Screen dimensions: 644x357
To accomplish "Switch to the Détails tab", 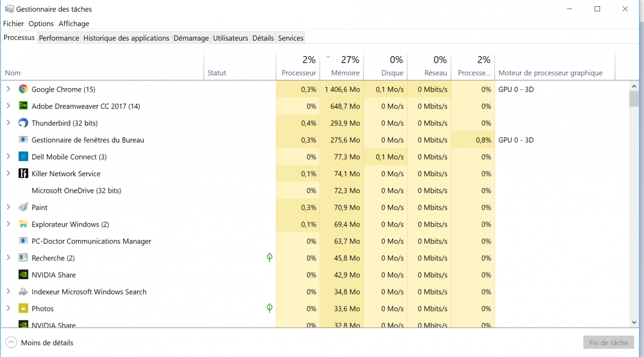I will click(263, 38).
